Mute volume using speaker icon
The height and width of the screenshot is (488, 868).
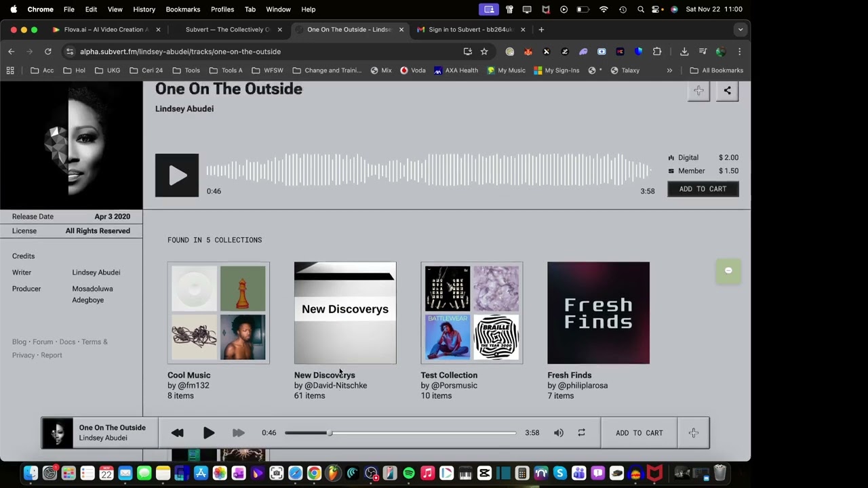tap(559, 432)
